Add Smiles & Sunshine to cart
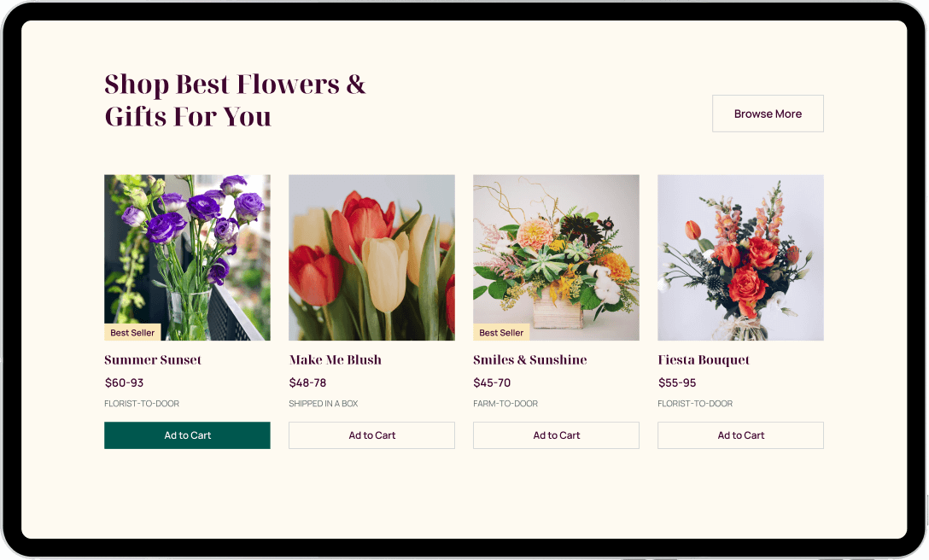 tap(557, 435)
